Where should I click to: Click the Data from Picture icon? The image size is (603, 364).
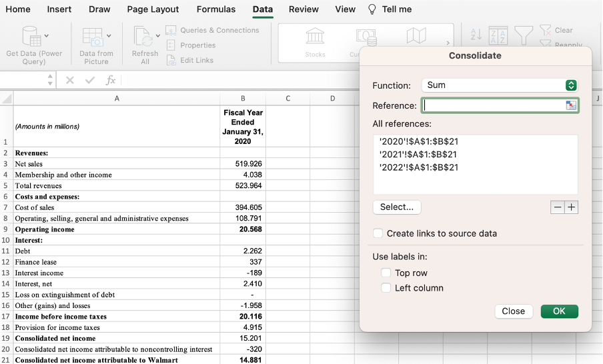coord(92,37)
